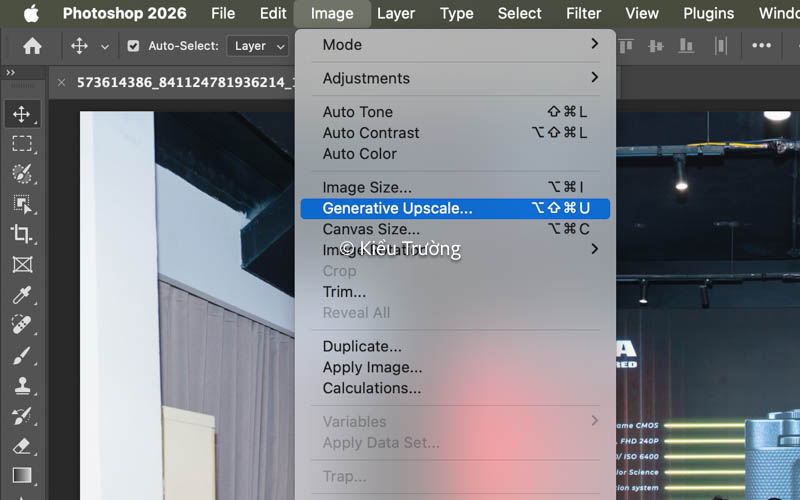This screenshot has height=500, width=800.
Task: Select the Move tool in the toolbox
Action: [x=21, y=114]
